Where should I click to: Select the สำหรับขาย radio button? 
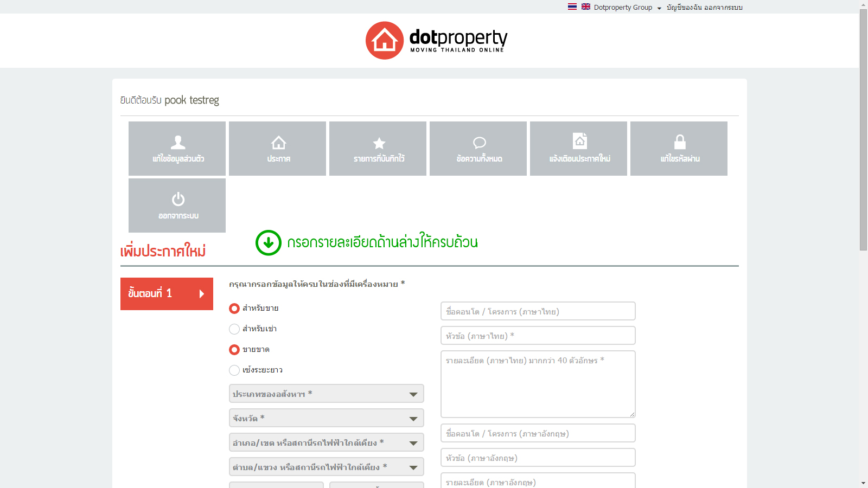[234, 309]
